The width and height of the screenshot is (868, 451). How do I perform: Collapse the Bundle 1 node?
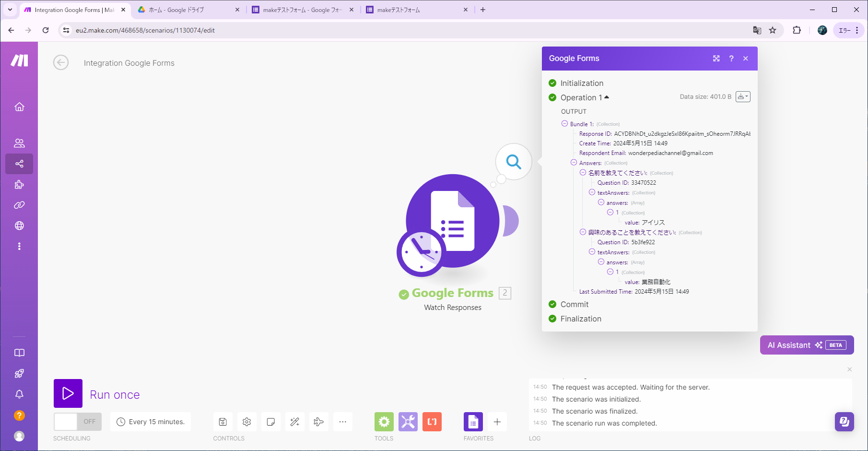[564, 124]
